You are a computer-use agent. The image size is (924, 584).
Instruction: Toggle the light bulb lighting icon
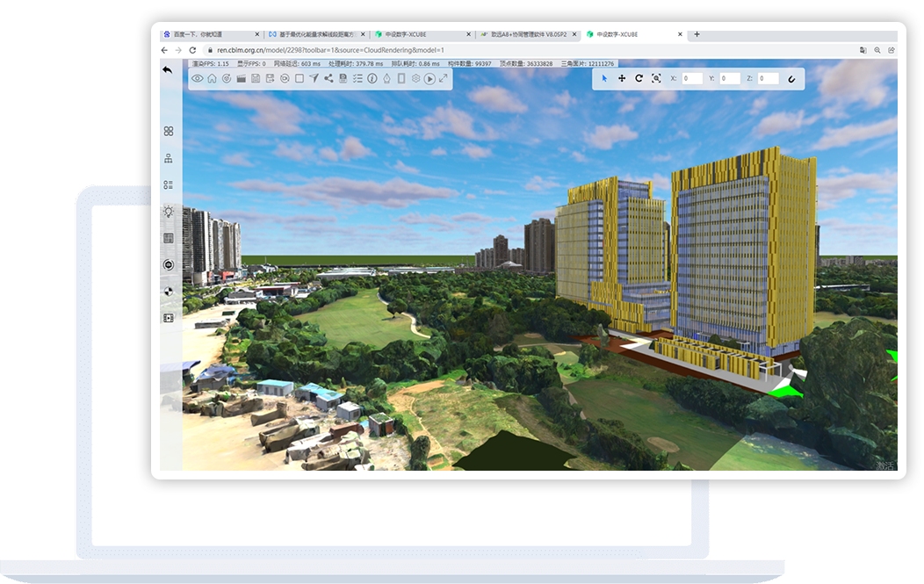tap(168, 212)
